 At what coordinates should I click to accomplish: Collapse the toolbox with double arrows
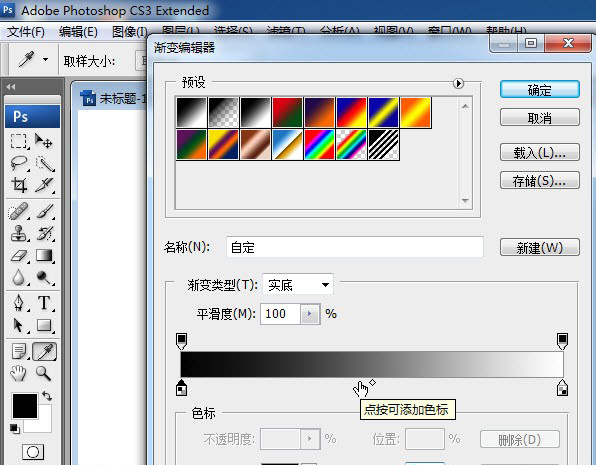tap(11, 87)
